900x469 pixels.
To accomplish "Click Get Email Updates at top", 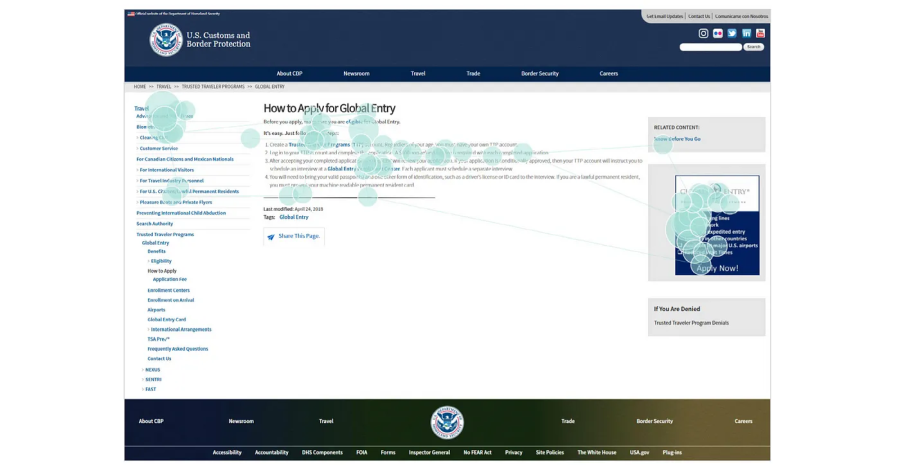I will click(x=665, y=16).
